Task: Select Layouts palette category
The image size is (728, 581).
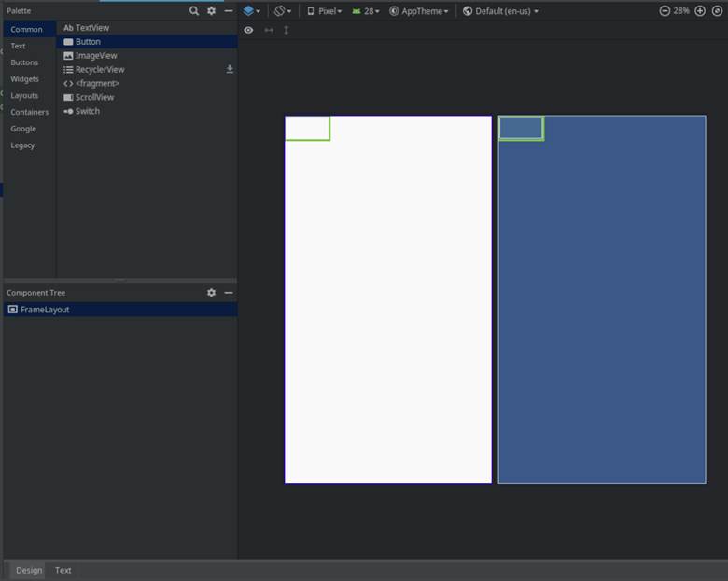Action: pyautogui.click(x=30, y=96)
